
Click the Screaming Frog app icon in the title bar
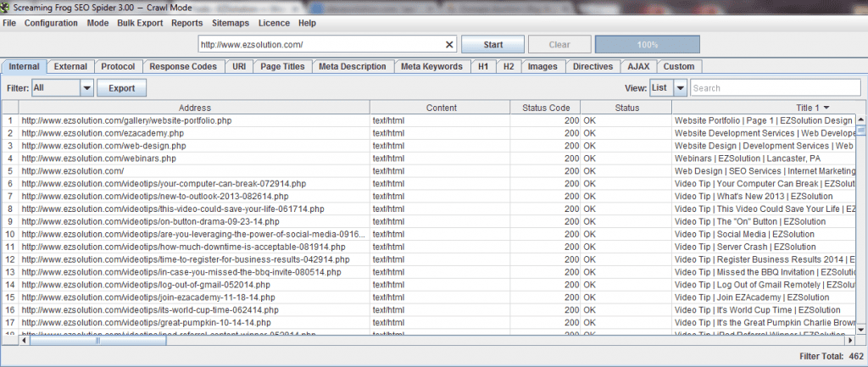point(5,7)
